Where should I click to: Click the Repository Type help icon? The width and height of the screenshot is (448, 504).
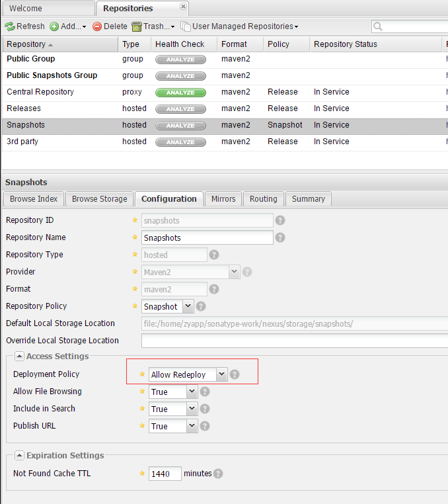coord(214,255)
